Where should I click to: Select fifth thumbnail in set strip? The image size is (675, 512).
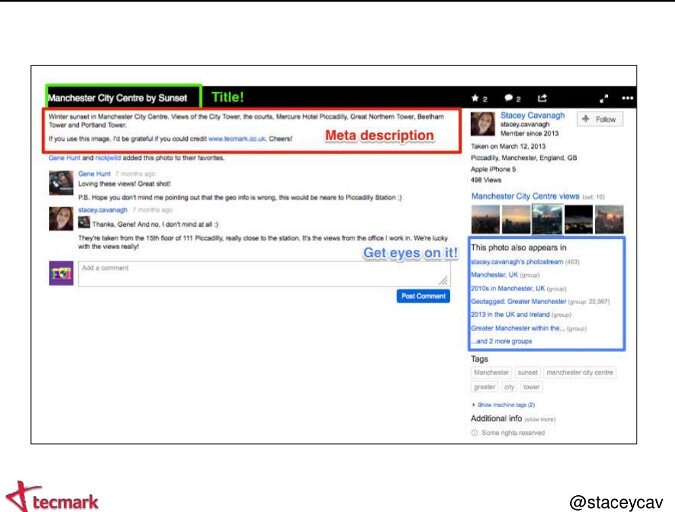coord(609,219)
